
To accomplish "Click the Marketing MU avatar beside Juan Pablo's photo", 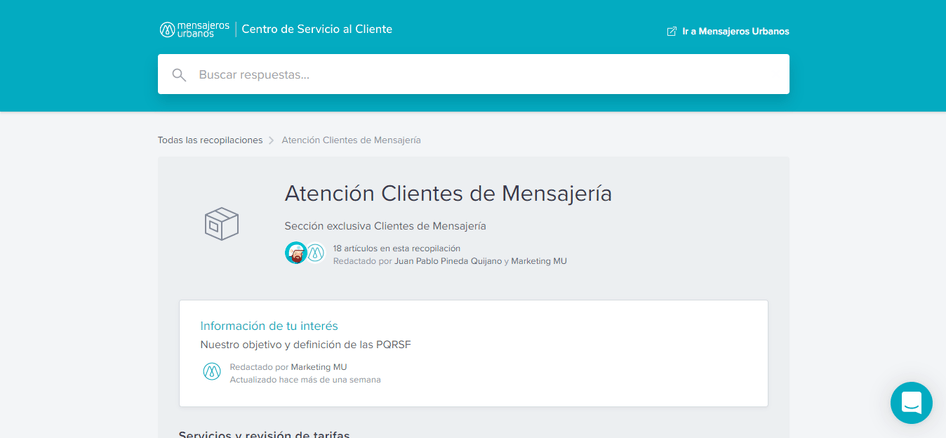I will pyautogui.click(x=315, y=253).
